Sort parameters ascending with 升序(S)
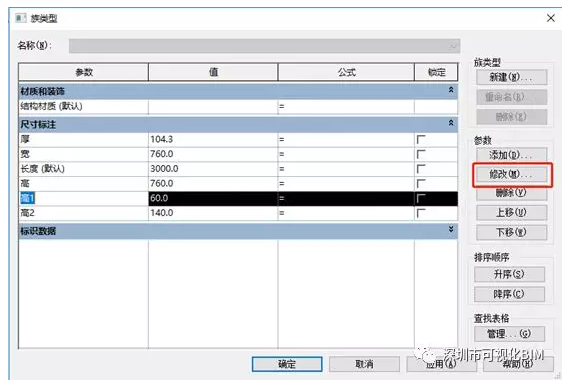570x387 pixels. click(x=509, y=274)
